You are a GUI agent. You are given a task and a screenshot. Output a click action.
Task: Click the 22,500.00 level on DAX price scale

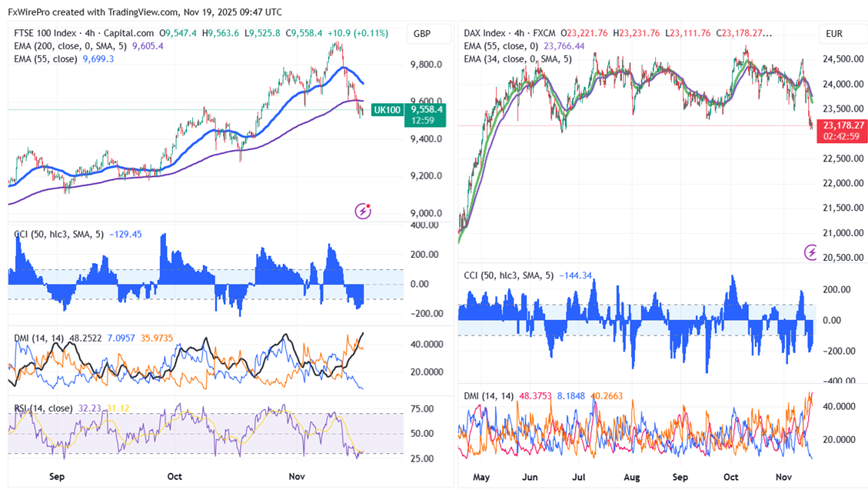(843, 158)
